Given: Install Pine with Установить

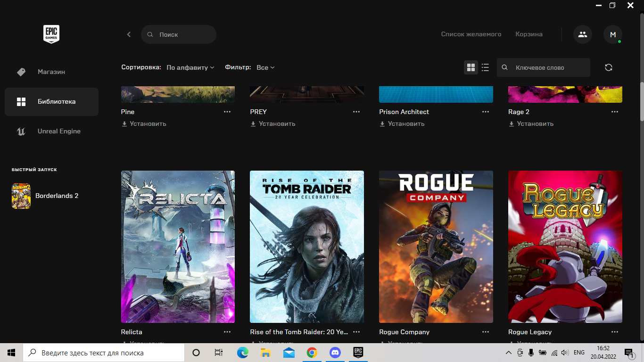Looking at the screenshot, I should (144, 123).
